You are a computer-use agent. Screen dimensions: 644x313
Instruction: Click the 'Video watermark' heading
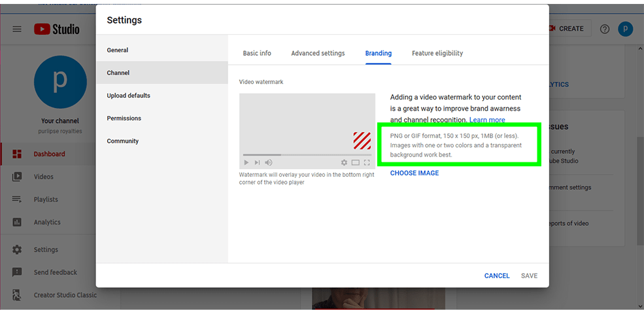[x=262, y=82]
